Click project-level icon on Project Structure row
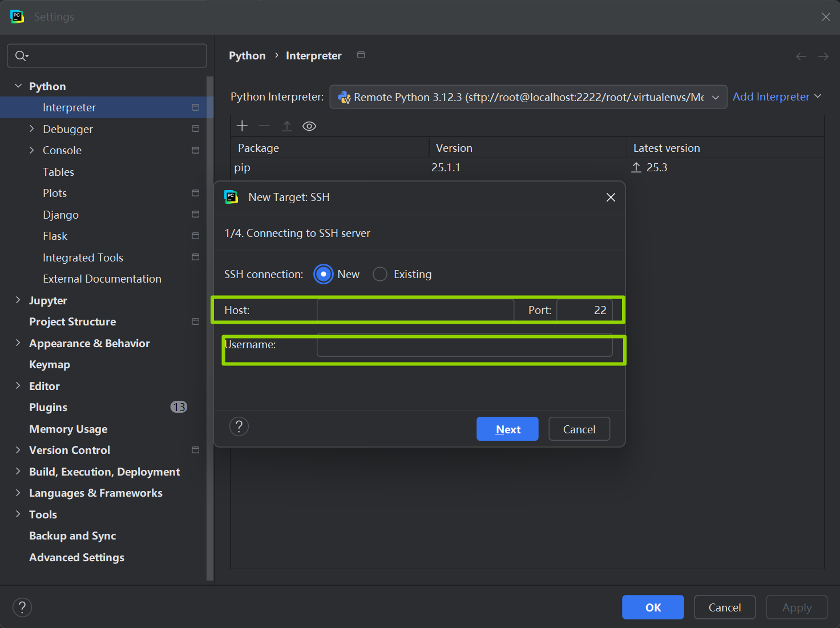 click(195, 321)
